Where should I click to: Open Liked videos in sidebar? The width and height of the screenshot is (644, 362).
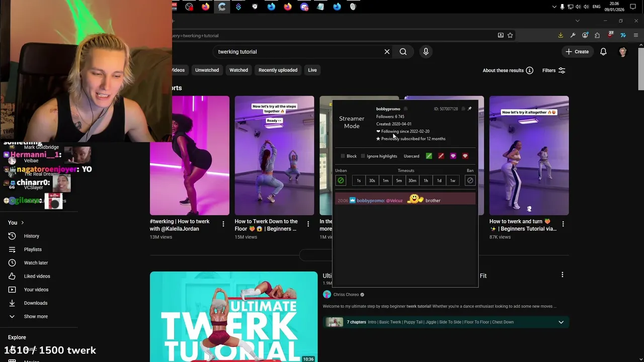[x=37, y=276]
